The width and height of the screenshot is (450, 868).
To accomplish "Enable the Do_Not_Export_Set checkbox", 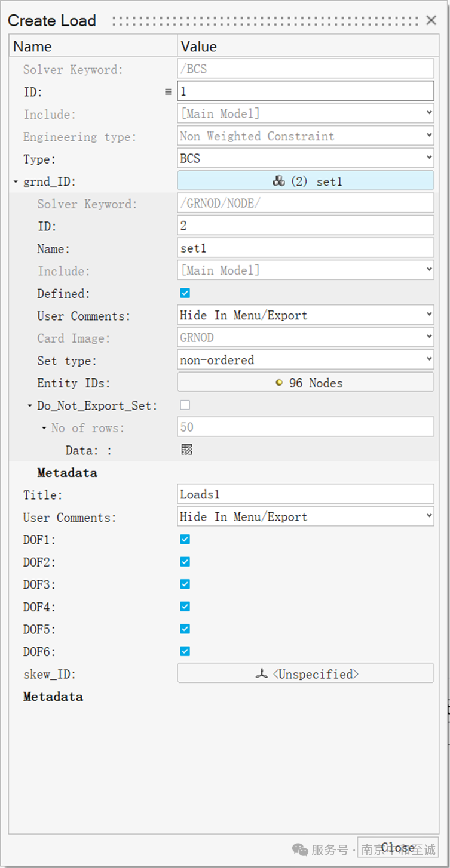I will [x=185, y=405].
